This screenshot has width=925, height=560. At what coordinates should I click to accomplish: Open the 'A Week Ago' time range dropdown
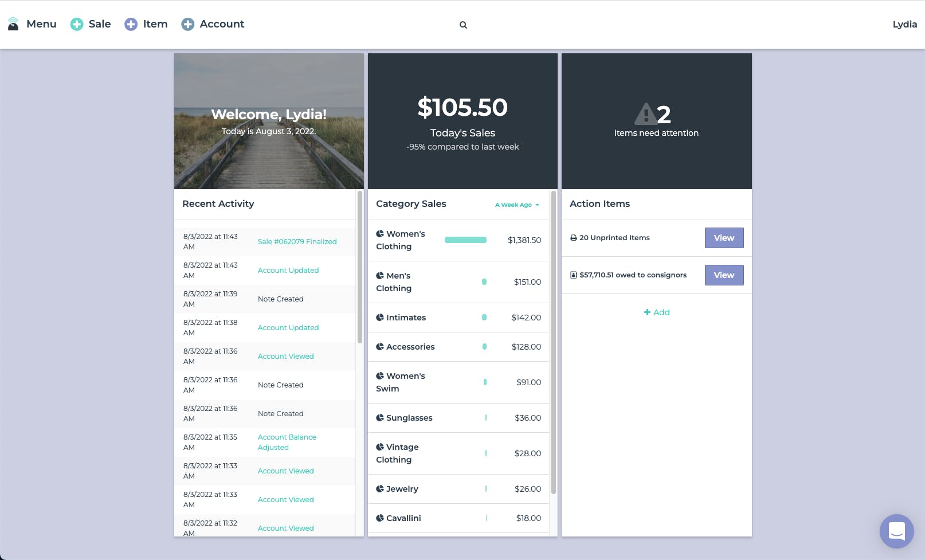pos(516,205)
